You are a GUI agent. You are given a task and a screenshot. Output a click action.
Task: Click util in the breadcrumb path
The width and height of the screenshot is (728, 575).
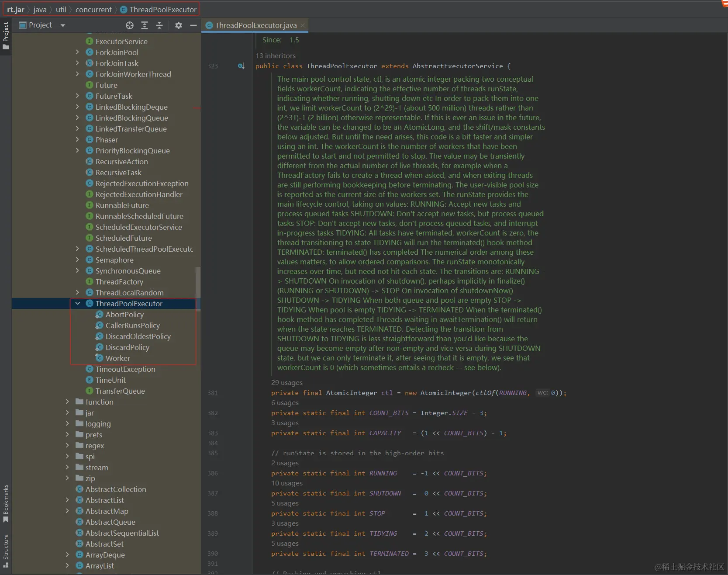61,10
